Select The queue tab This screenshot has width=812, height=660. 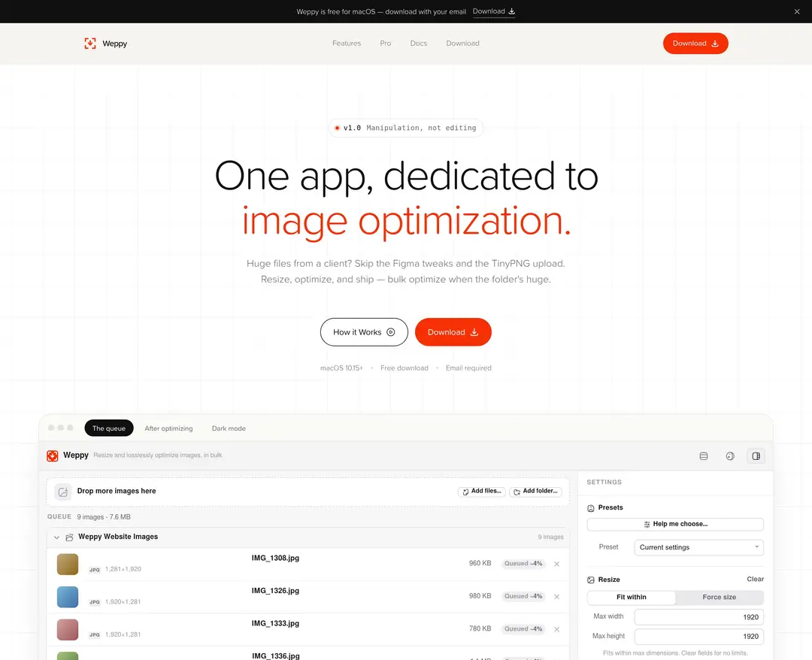click(x=109, y=428)
